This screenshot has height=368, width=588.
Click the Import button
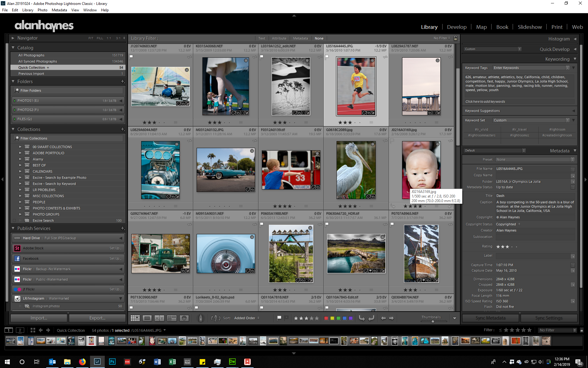point(39,318)
